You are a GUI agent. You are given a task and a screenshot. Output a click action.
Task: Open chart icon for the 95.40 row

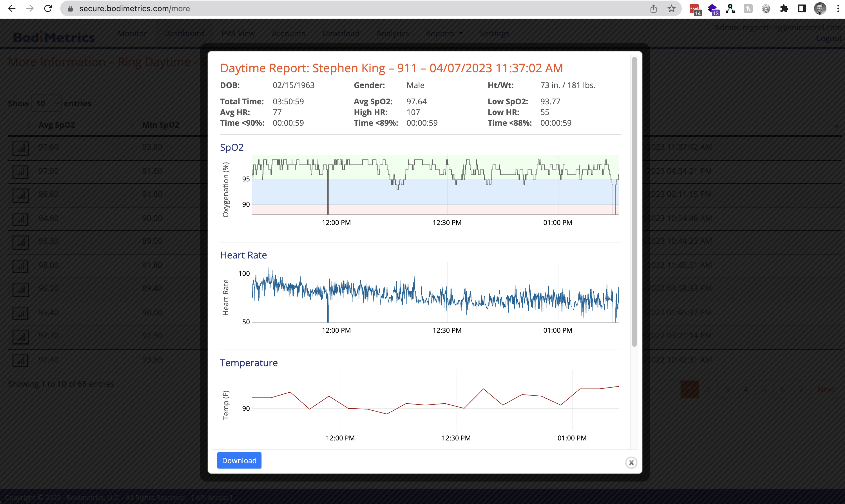21,314
